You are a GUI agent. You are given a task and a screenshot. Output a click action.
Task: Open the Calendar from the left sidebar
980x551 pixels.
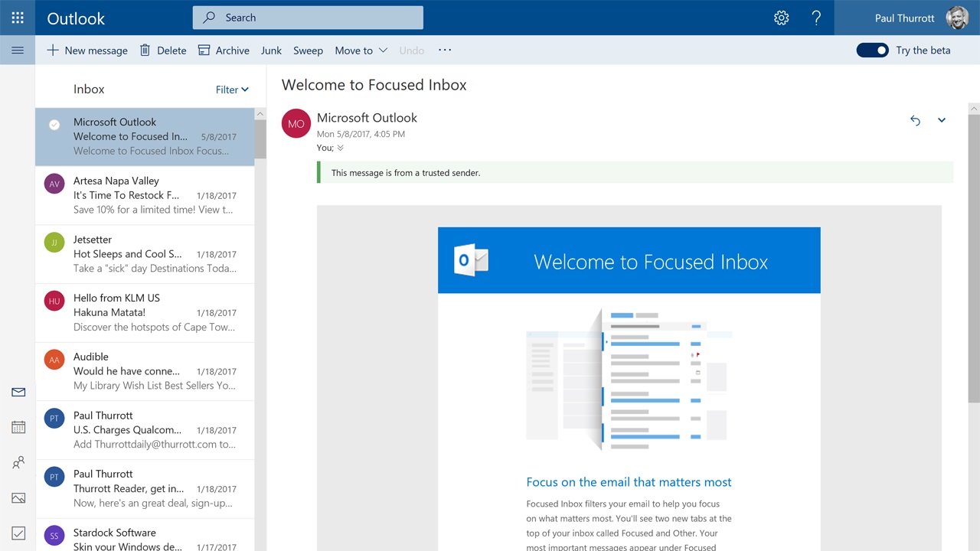pyautogui.click(x=18, y=427)
